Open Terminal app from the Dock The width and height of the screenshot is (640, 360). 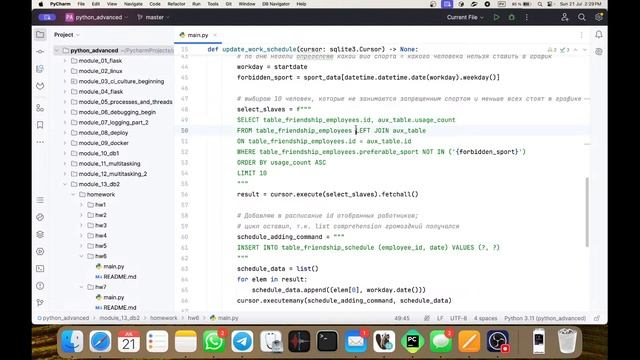click(x=327, y=341)
